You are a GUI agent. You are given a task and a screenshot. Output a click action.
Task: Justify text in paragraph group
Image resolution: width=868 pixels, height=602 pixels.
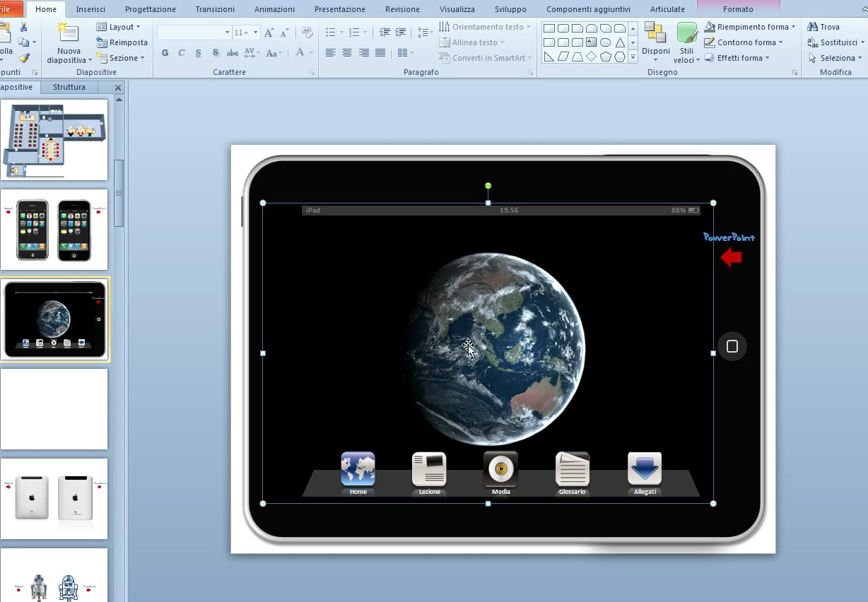pyautogui.click(x=380, y=53)
